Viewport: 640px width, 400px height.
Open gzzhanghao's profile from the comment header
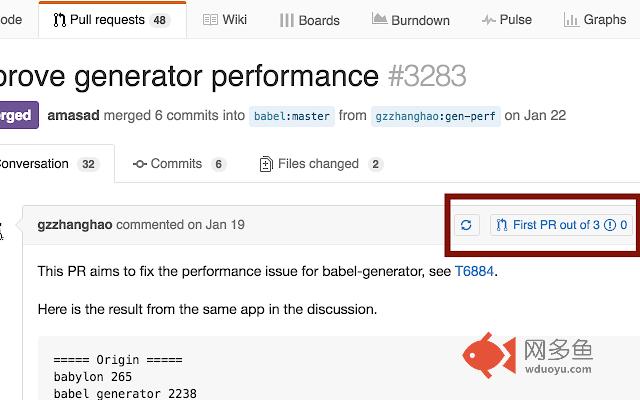tap(75, 225)
